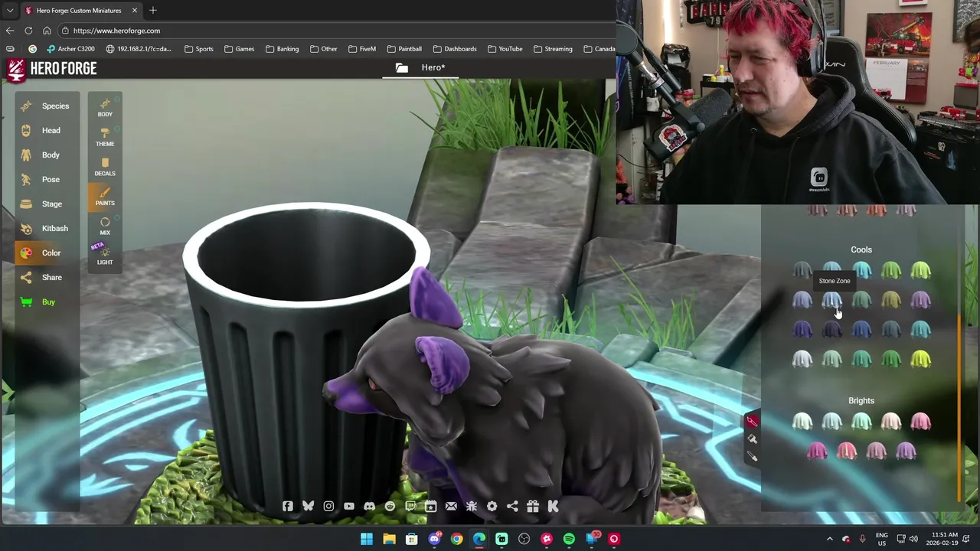Open Spotify from the taskbar

click(x=569, y=539)
